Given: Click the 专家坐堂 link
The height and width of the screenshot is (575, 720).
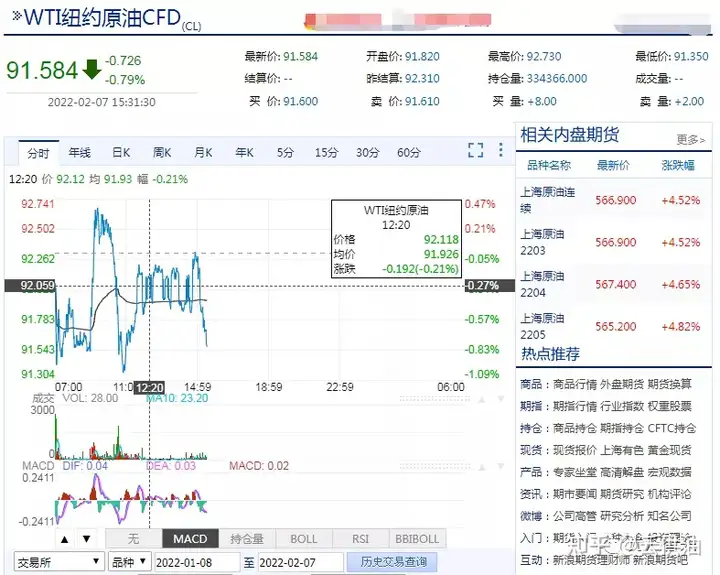Looking at the screenshot, I should 574,472.
